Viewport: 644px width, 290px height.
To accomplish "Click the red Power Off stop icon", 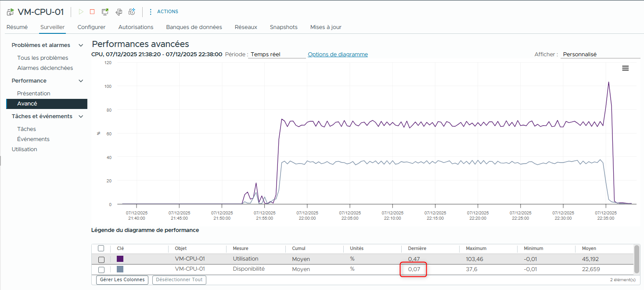I will pyautogui.click(x=92, y=12).
